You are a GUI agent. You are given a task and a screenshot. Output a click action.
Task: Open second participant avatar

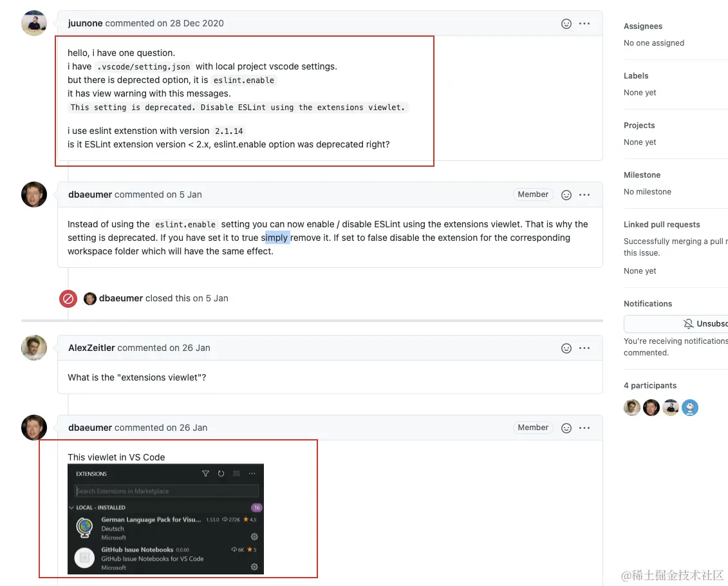click(x=651, y=408)
